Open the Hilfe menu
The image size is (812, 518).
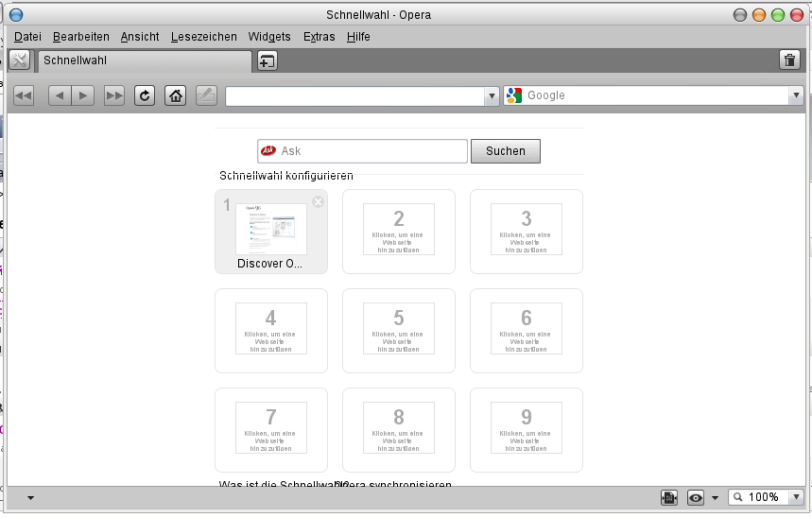[358, 37]
